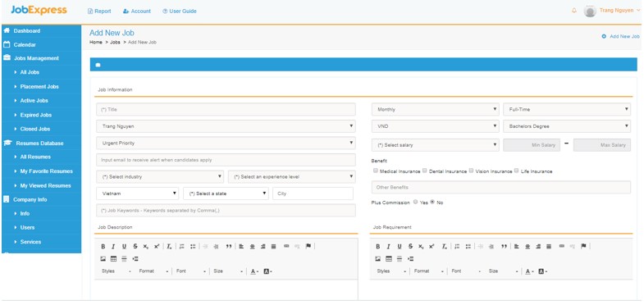
Task: Insert table in Job Description editor
Action: (x=114, y=258)
